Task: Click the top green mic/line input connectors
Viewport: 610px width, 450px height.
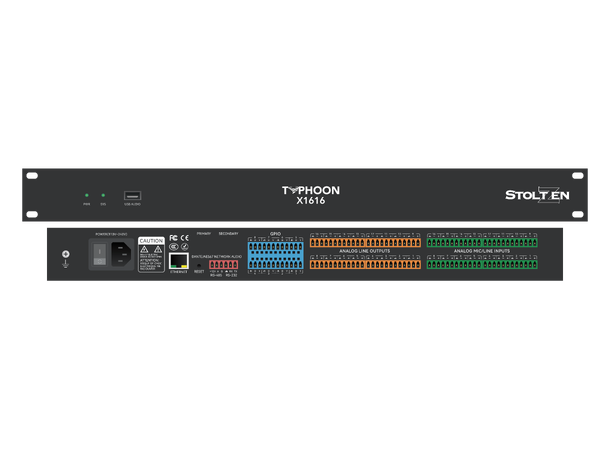Action: [482, 242]
